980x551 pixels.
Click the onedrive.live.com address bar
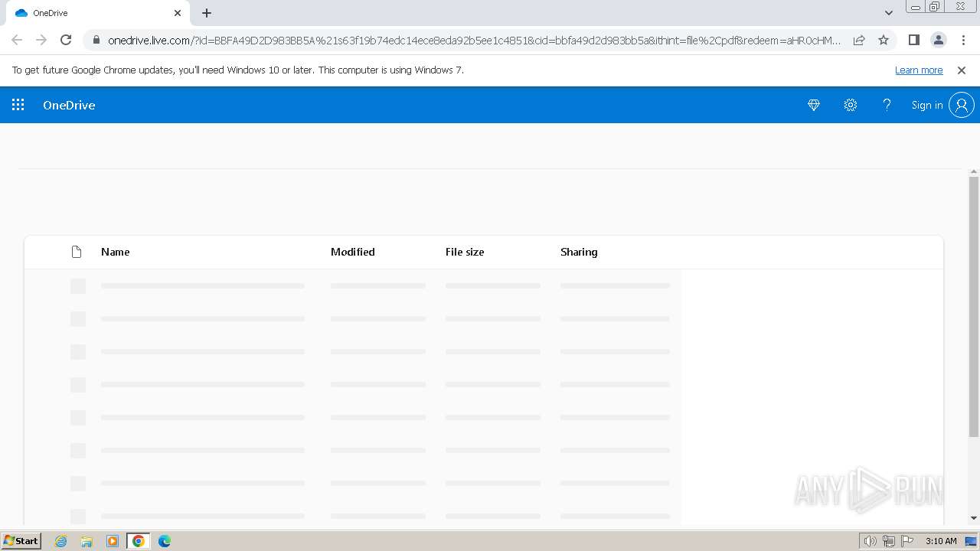tap(474, 41)
